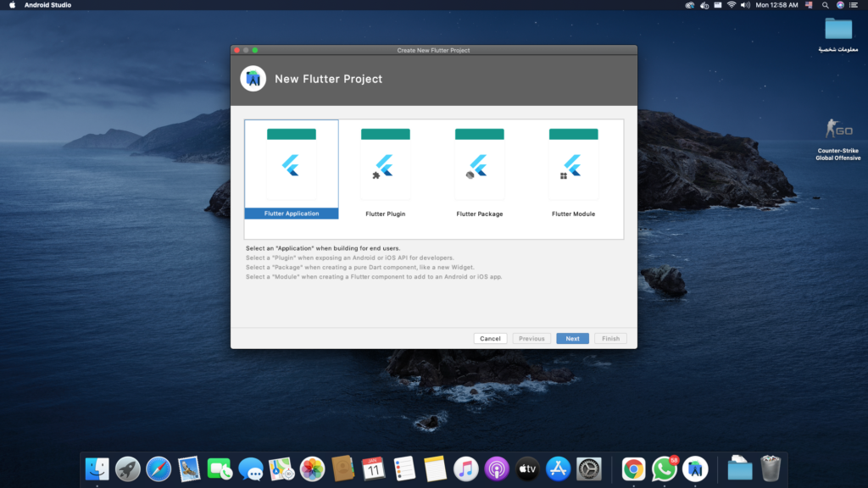Viewport: 868px width, 488px height.
Task: Open the Android Studio menu bar item
Action: 47,5
